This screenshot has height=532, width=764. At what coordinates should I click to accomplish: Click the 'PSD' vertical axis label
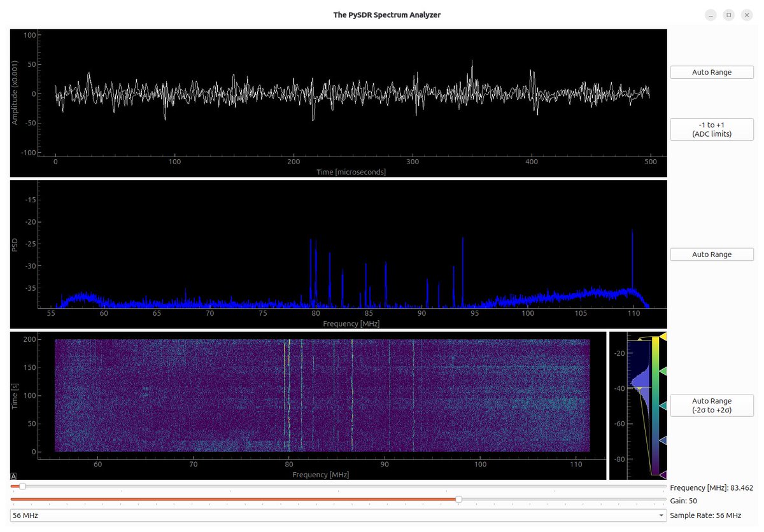pyautogui.click(x=15, y=244)
